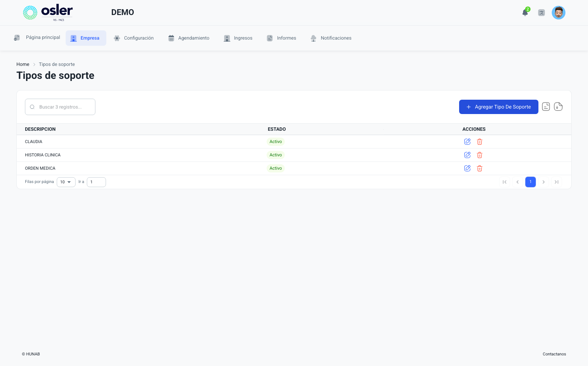Open the Ingresos menu
The height and width of the screenshot is (366, 588).
pos(238,38)
